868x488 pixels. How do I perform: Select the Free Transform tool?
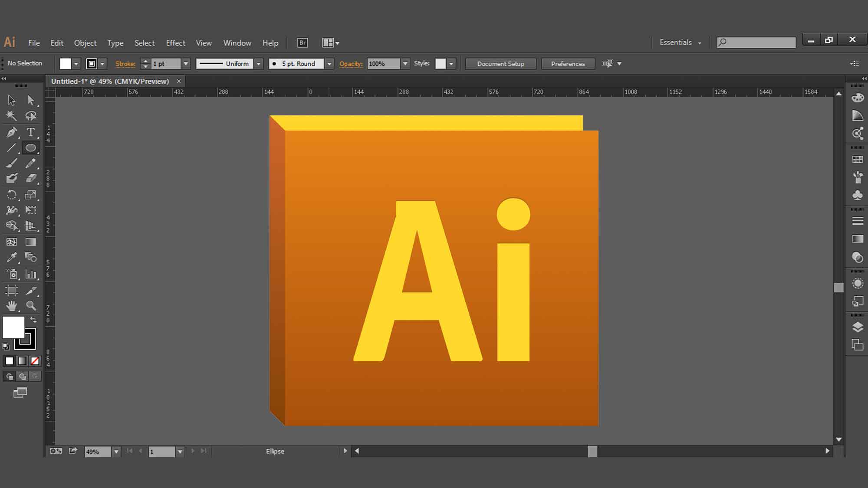pos(31,210)
